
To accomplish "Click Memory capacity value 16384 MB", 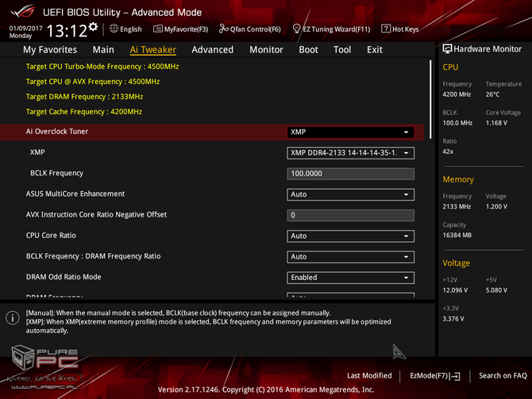I will pos(457,236).
